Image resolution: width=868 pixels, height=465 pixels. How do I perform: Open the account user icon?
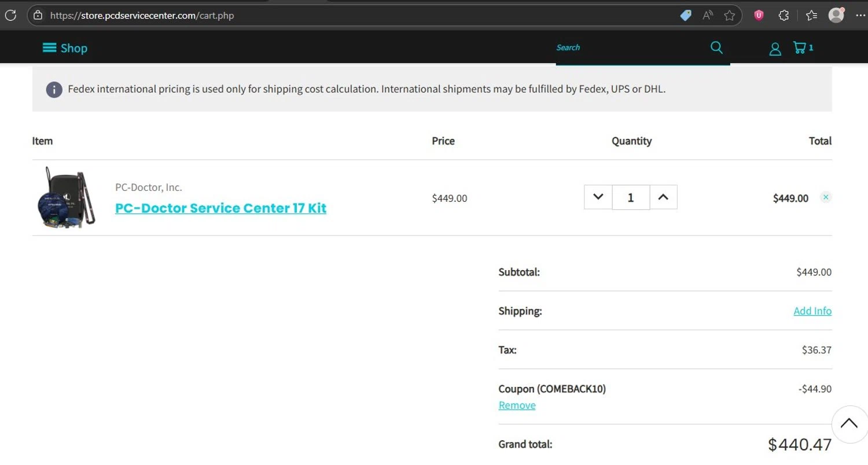pos(775,49)
